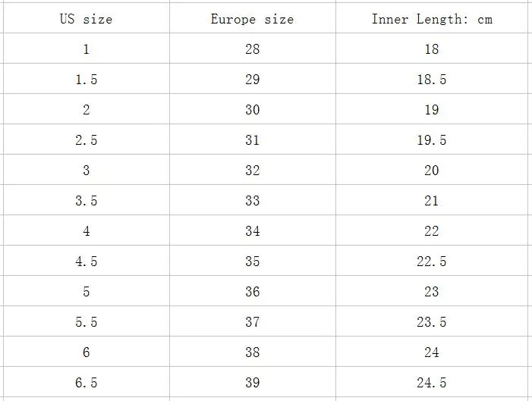This screenshot has height=401, width=532.
Task: Select the "Europe size" header cell
Action: coord(252,19)
